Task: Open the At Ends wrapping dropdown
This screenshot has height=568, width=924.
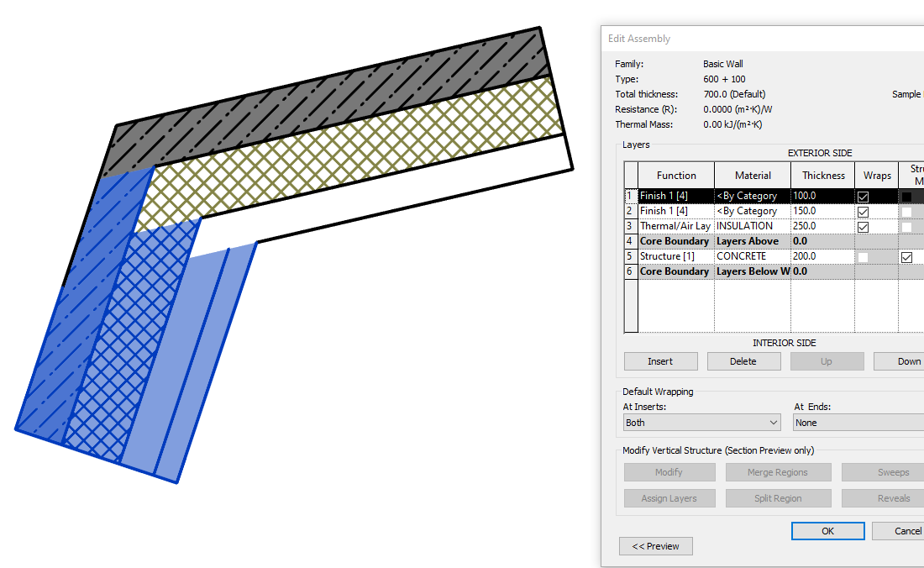Action: coord(858,423)
